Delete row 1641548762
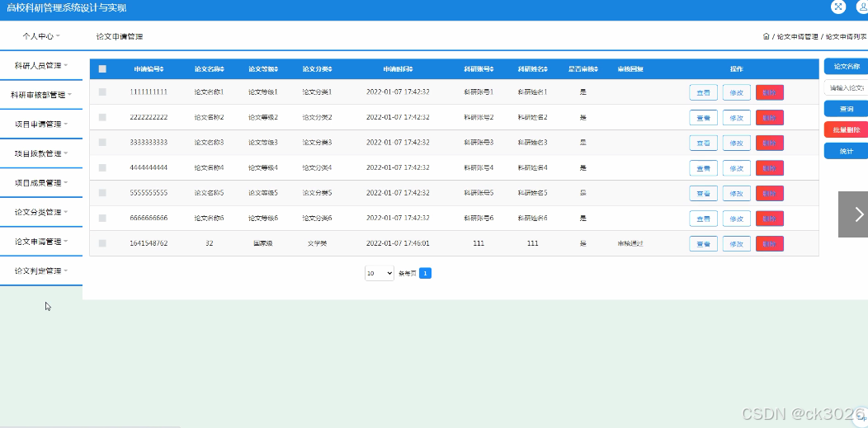 (x=770, y=243)
